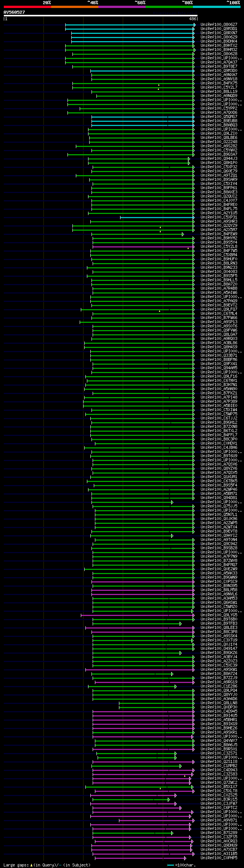The width and height of the screenshot is (244, 868).
Task: Select the UniRef100_B8AXE3 label
Action: pyautogui.click(x=219, y=192)
